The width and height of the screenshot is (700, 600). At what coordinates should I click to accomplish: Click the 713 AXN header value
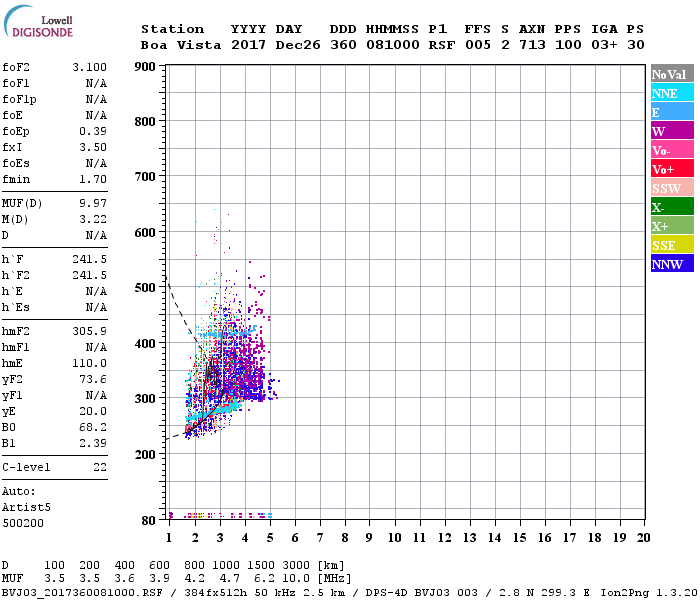(x=532, y=45)
